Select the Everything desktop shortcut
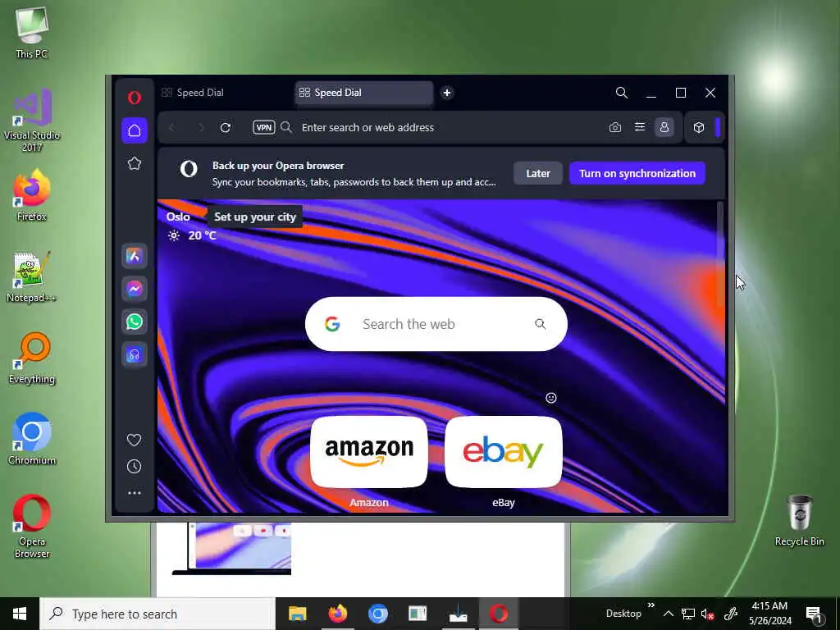The width and height of the screenshot is (840, 630). 32,358
